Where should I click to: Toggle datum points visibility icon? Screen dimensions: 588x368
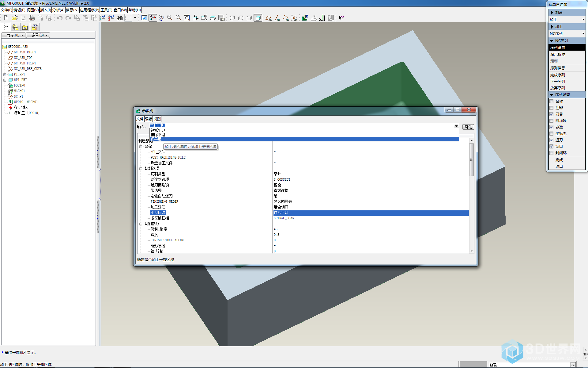tap(286, 18)
